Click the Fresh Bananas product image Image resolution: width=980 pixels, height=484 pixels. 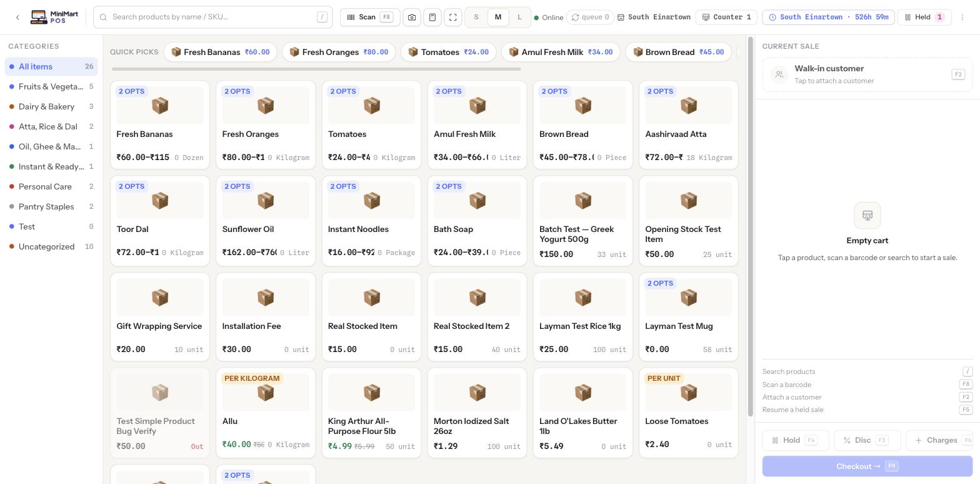coord(160,106)
